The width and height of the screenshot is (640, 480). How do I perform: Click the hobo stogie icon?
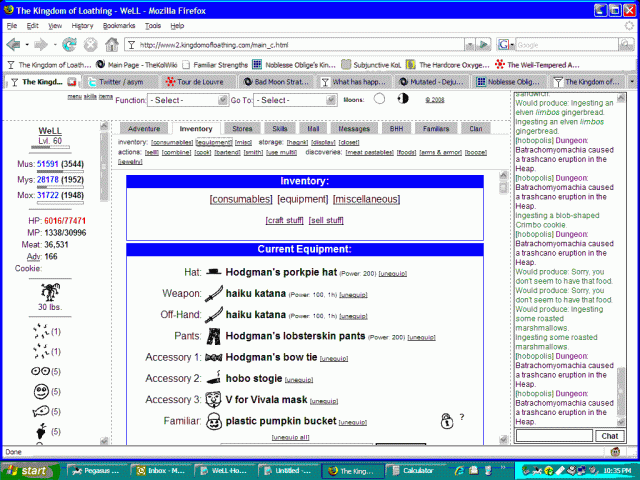coord(214,379)
